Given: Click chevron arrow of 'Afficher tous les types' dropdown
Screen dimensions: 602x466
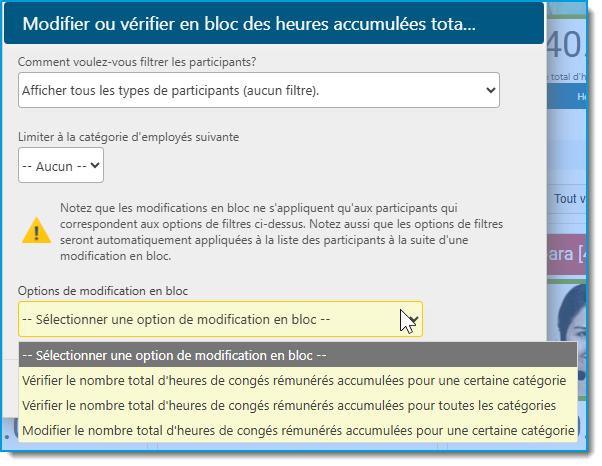Looking at the screenshot, I should pos(490,90).
